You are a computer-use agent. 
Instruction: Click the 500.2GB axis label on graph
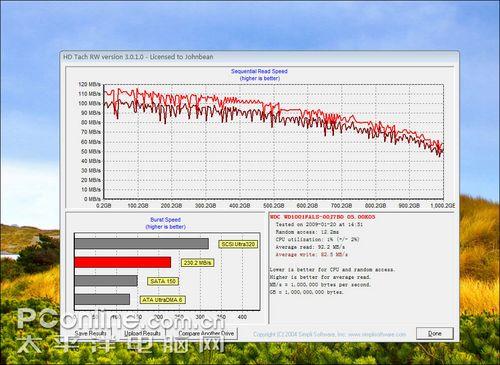pos(273,206)
